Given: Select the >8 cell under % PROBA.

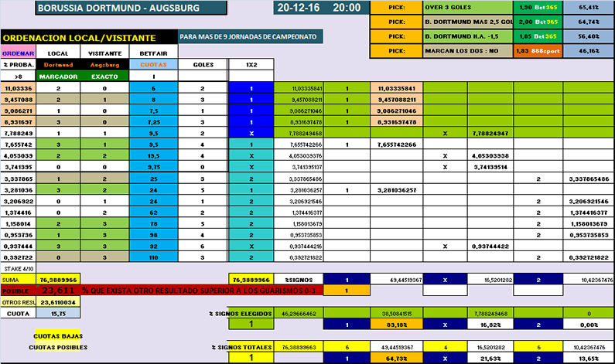Looking at the screenshot, I should tap(18, 77).
